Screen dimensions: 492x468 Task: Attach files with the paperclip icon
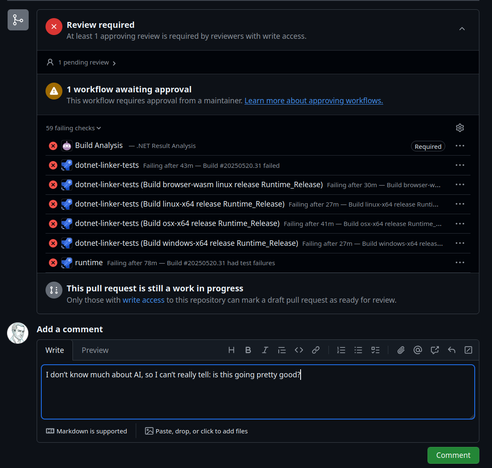click(x=400, y=350)
